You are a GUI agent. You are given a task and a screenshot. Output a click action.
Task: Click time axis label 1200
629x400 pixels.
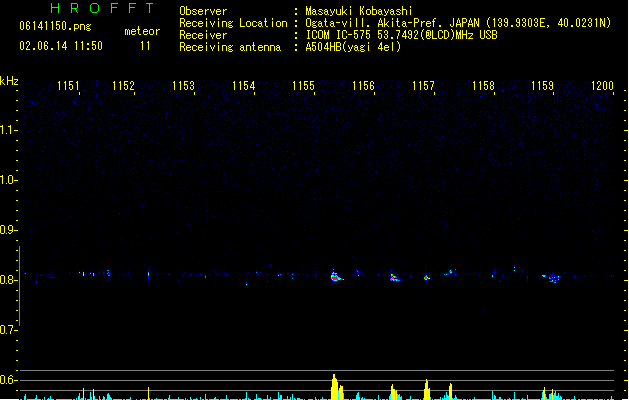point(603,86)
